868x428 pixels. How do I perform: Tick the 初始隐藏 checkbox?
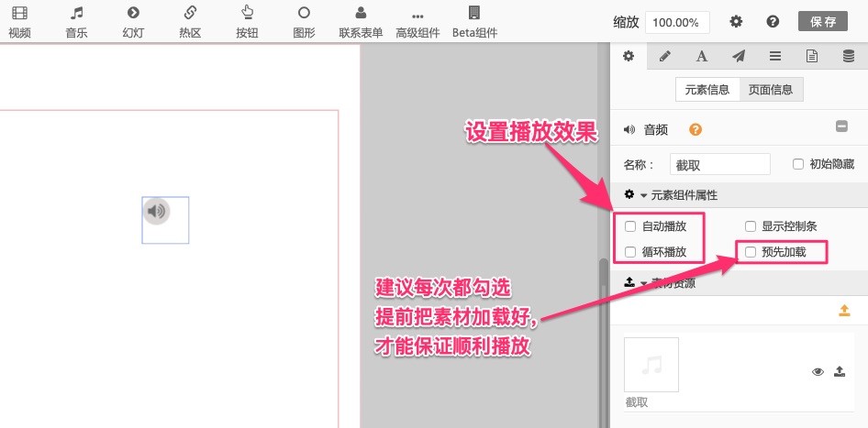(x=798, y=164)
